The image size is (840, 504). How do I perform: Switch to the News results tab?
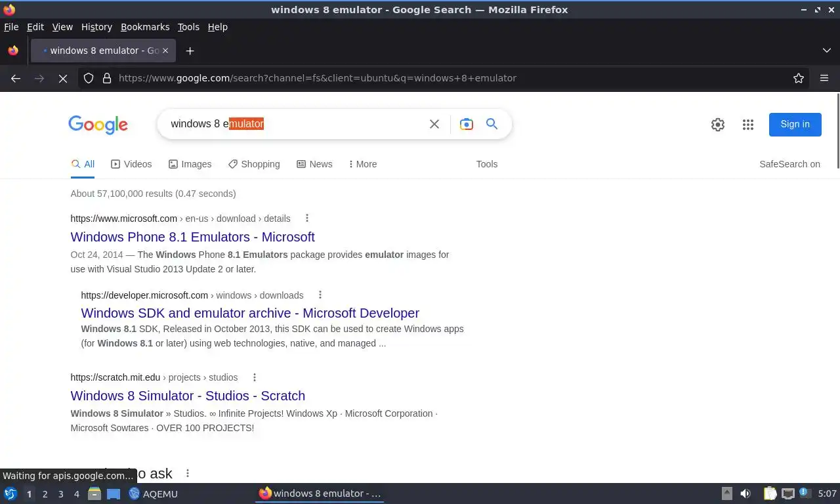314,164
